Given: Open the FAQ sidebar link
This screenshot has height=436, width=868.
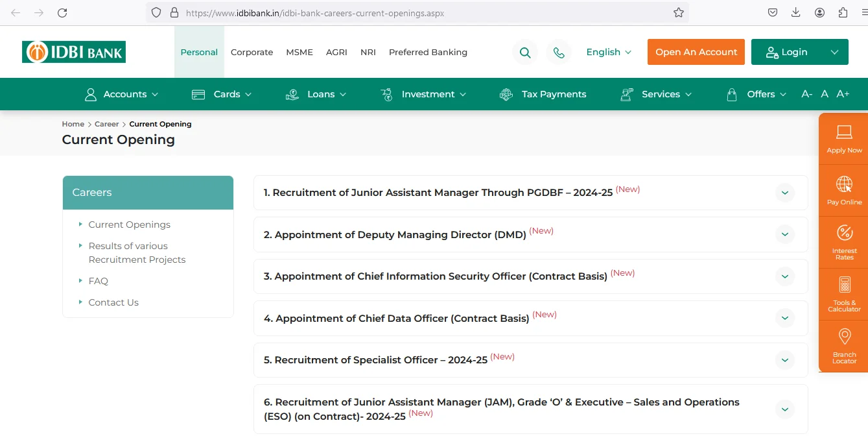Looking at the screenshot, I should (x=99, y=281).
